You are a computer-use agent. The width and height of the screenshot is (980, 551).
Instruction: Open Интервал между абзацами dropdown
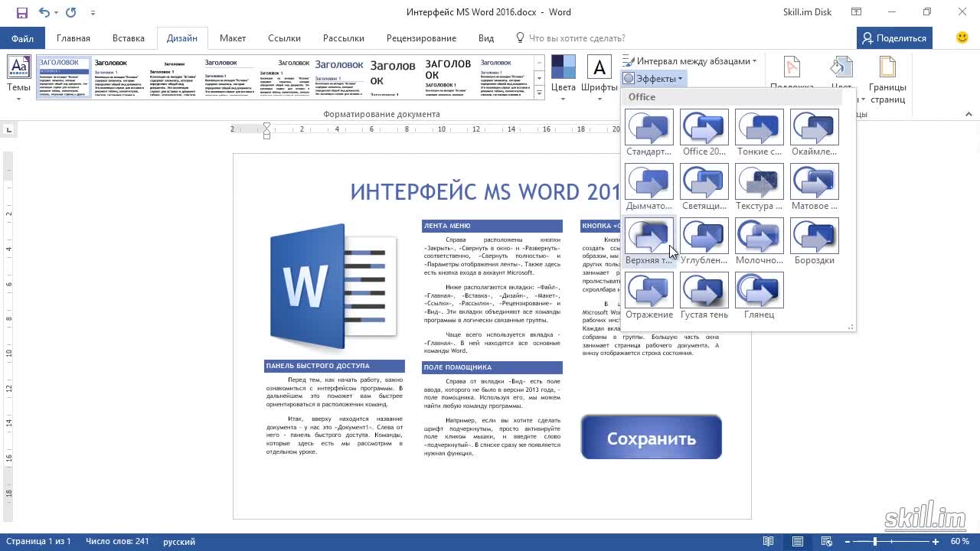click(x=689, y=61)
